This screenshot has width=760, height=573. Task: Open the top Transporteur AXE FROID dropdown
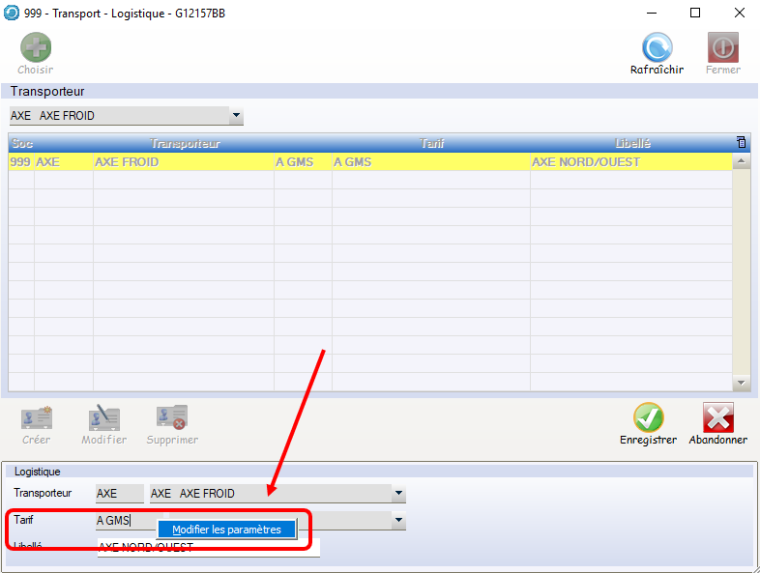(x=236, y=116)
